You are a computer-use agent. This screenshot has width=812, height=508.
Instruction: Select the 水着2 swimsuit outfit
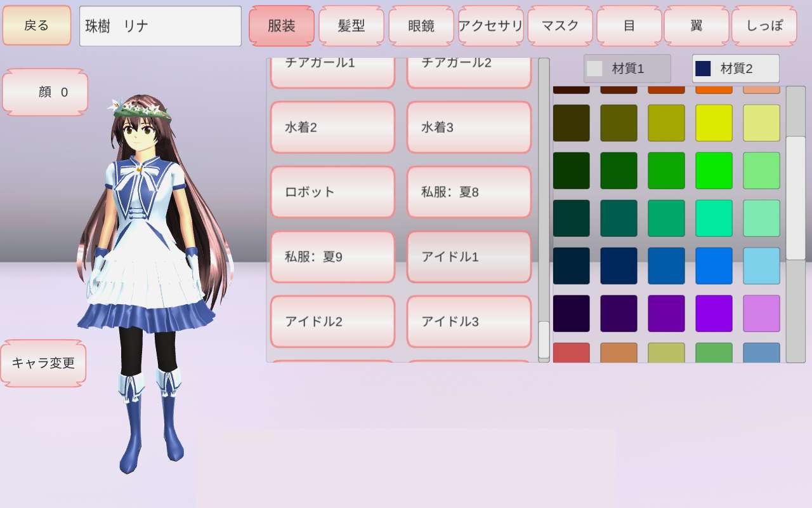(333, 127)
